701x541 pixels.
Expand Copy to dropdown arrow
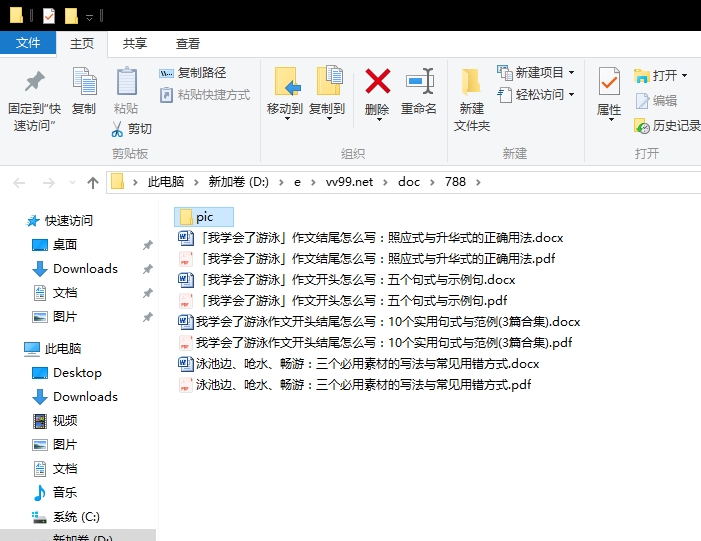pyautogui.click(x=329, y=119)
